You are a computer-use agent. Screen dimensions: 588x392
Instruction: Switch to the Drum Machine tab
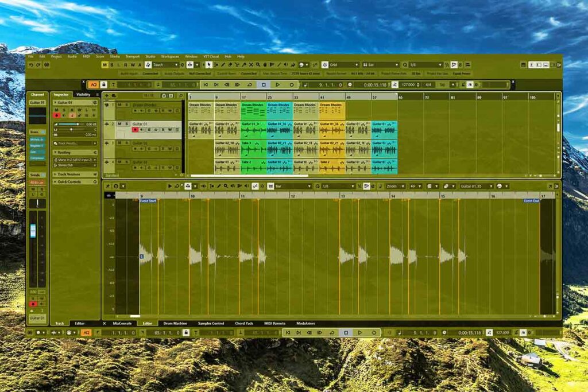click(x=175, y=323)
